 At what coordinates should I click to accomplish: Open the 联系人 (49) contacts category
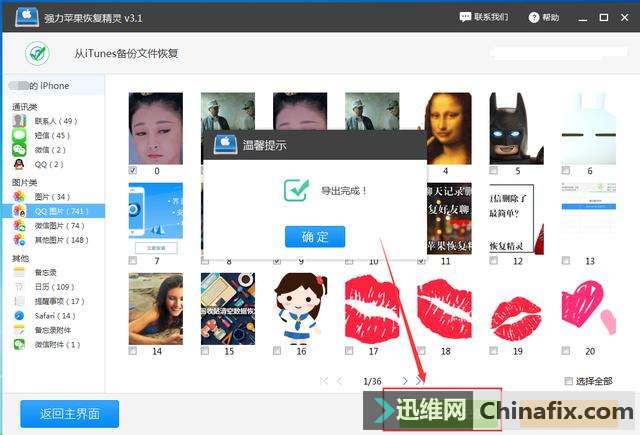click(x=55, y=121)
